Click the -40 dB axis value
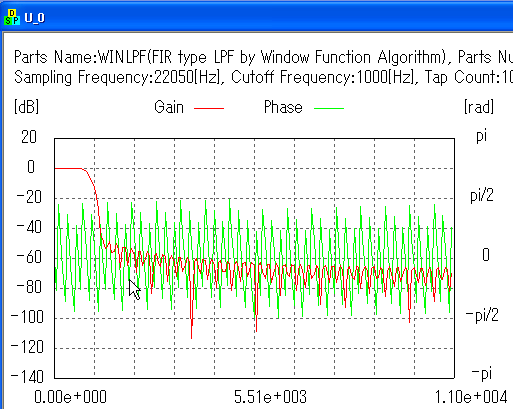The image size is (513, 409). [29, 227]
